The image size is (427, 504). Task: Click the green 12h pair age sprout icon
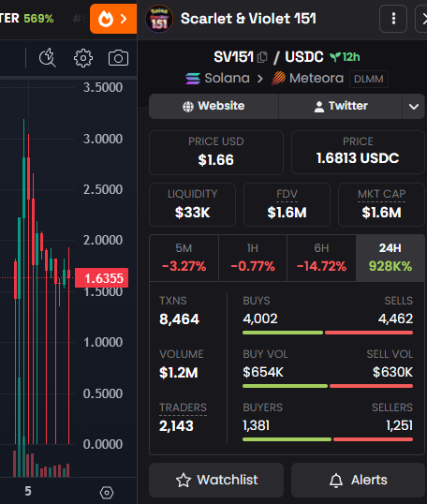tap(335, 57)
